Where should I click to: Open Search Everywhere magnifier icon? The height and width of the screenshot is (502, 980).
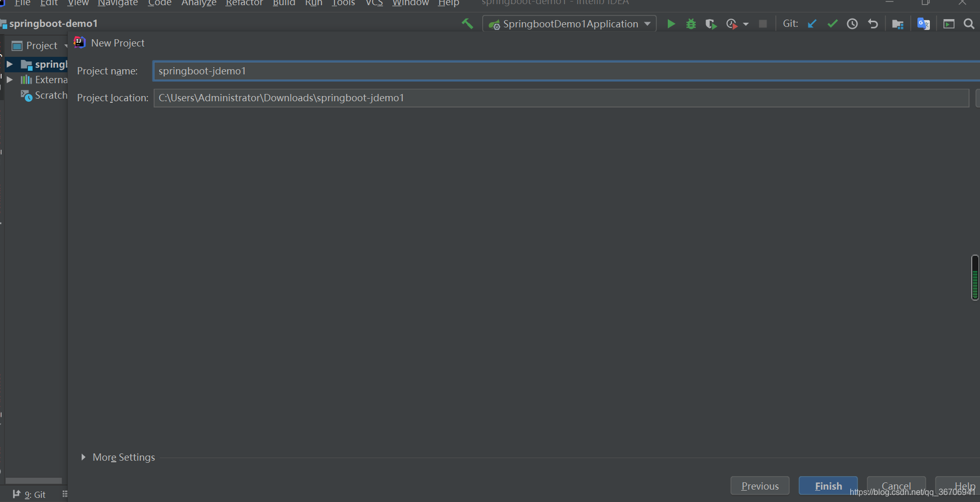pyautogui.click(x=969, y=24)
